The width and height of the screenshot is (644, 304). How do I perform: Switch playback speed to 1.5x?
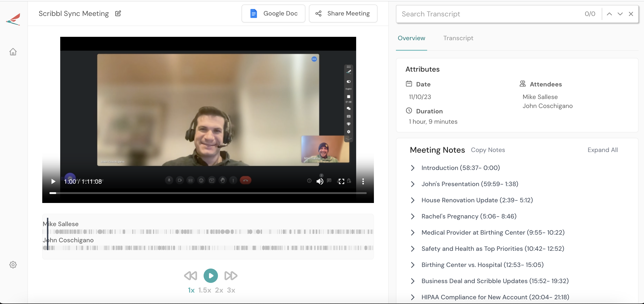[x=205, y=290]
